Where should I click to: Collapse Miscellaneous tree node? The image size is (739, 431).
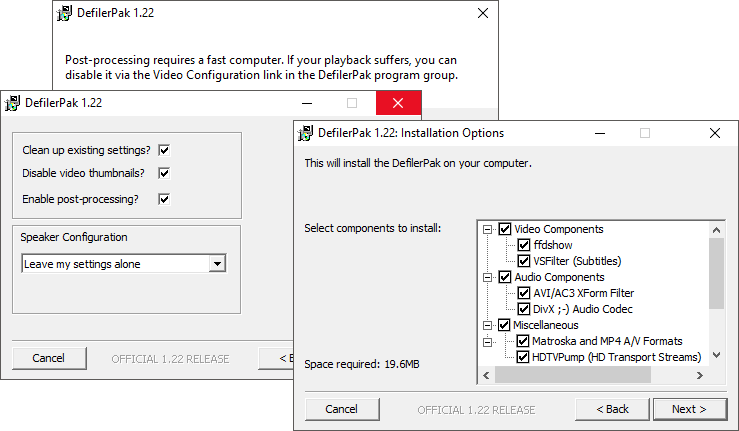487,326
